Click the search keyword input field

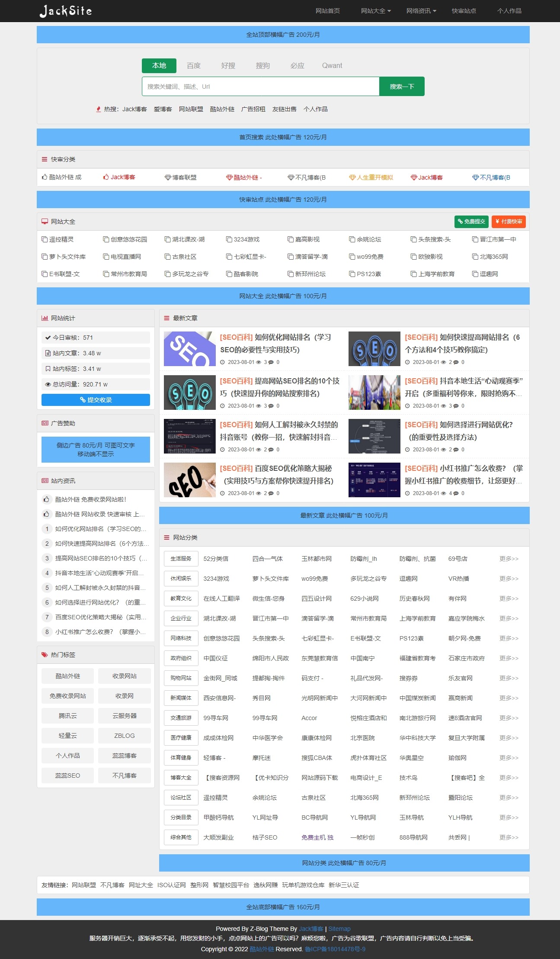tap(260, 87)
